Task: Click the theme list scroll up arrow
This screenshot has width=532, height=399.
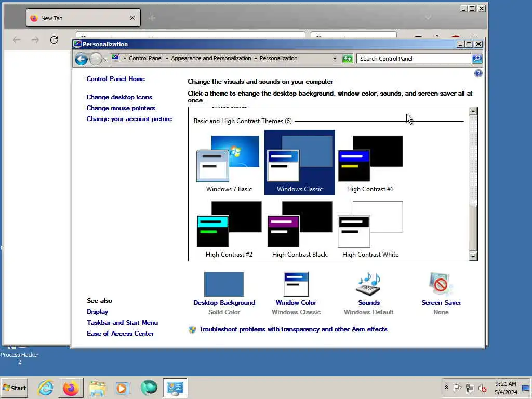Action: (x=473, y=111)
